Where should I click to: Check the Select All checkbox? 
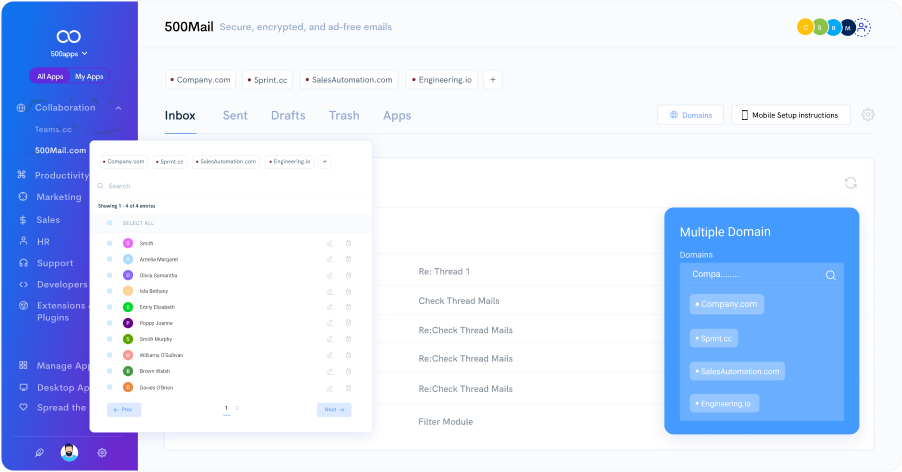tap(109, 223)
